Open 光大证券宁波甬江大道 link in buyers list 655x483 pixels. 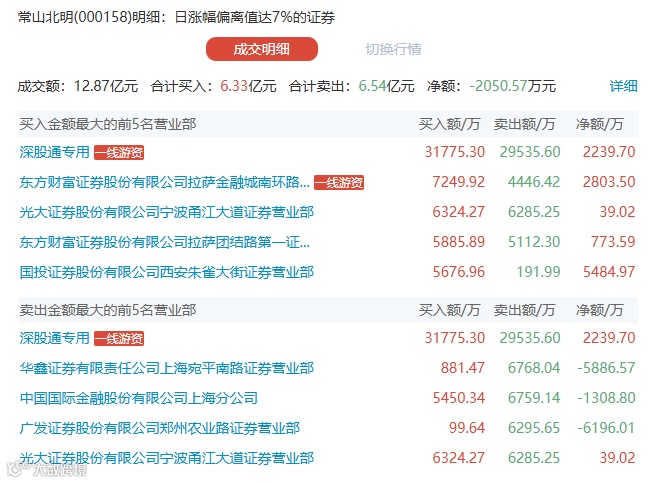tap(167, 212)
